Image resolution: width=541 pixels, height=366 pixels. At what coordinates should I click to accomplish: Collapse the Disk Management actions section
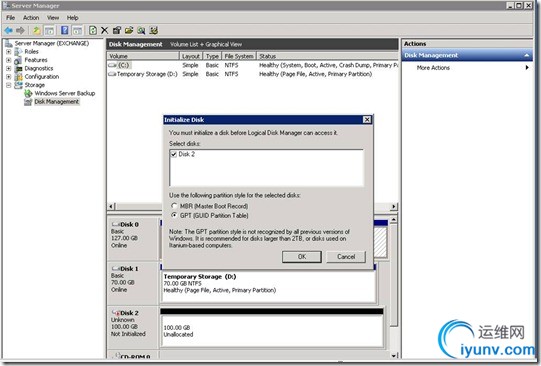[x=527, y=55]
